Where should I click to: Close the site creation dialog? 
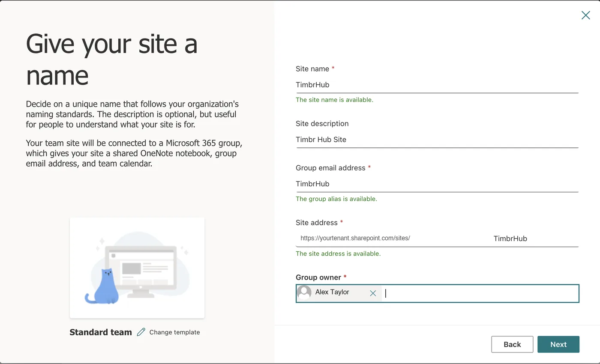(585, 15)
